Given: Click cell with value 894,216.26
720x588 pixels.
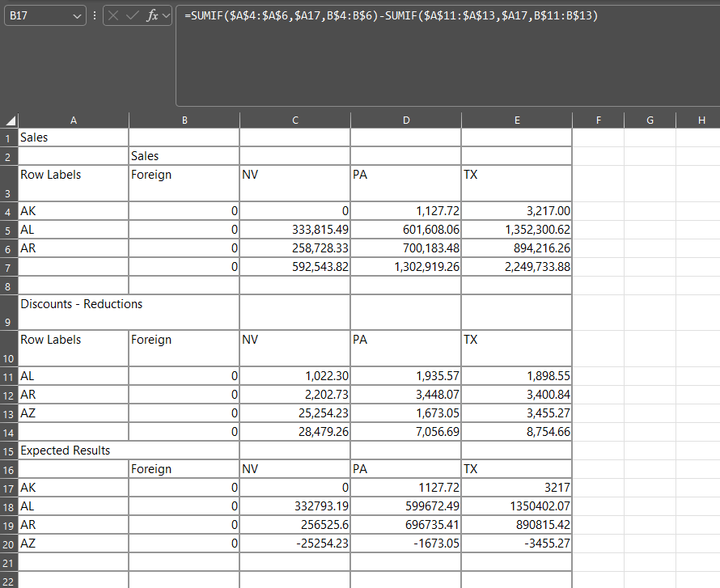Looking at the screenshot, I should point(517,248).
